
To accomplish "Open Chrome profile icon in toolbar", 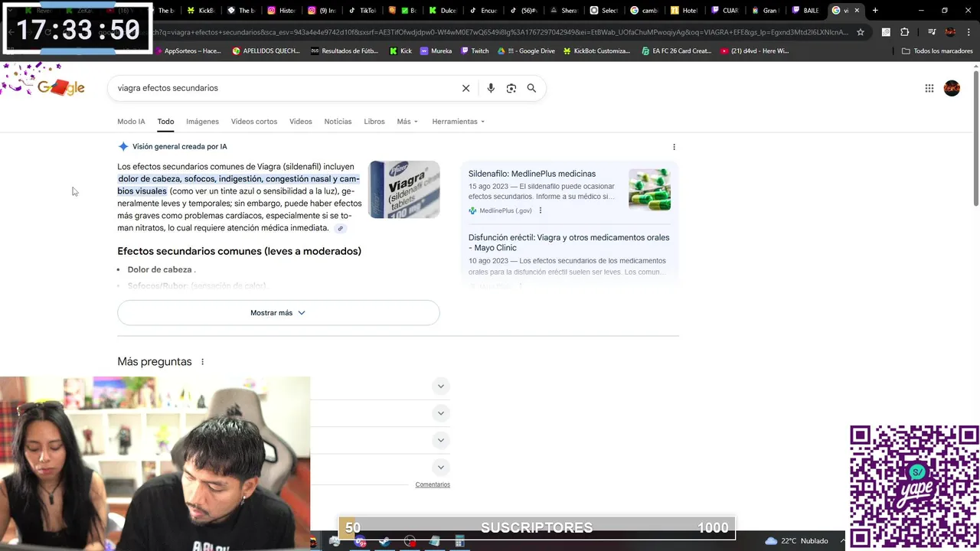I will tap(950, 32).
